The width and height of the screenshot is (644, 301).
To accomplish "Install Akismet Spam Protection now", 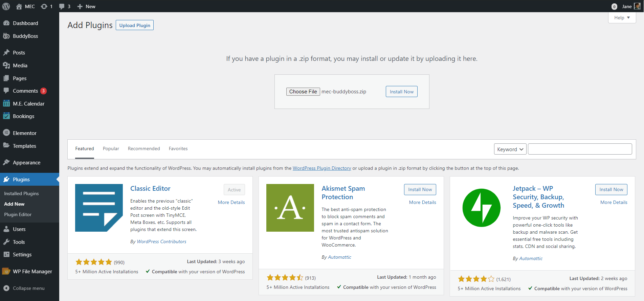I will tap(420, 189).
